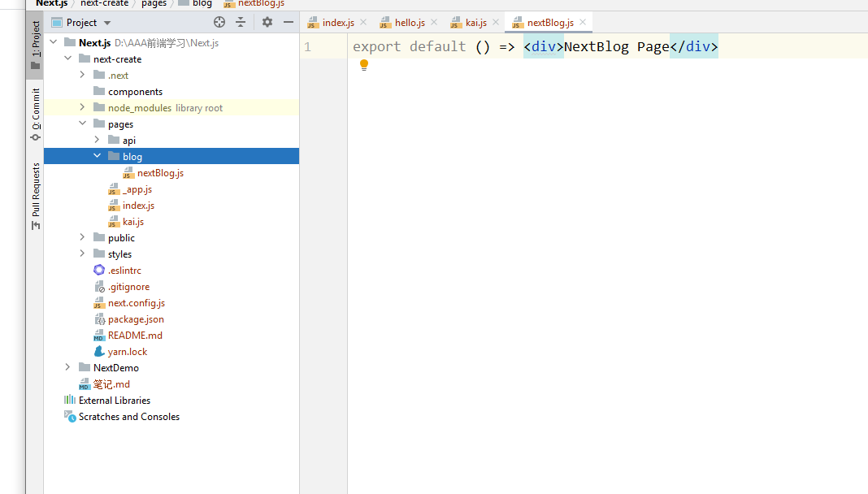Click the 'export' keyword in editor
This screenshot has height=494, width=868.
click(376, 46)
